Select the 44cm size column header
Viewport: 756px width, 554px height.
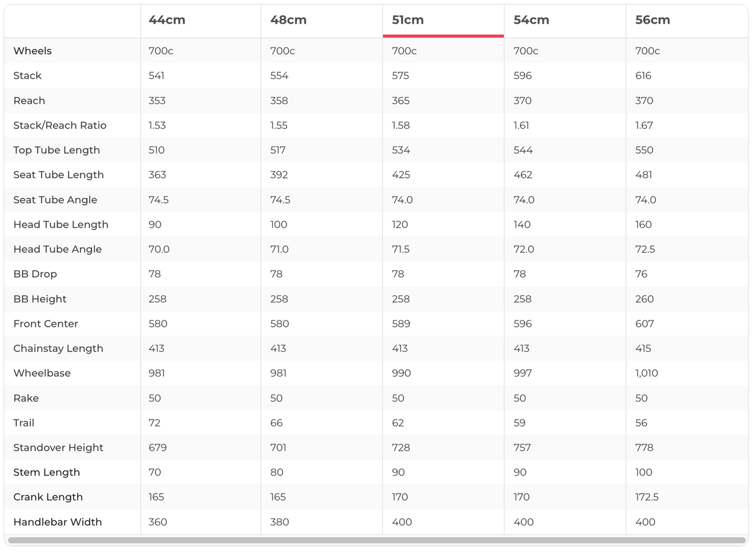(167, 20)
